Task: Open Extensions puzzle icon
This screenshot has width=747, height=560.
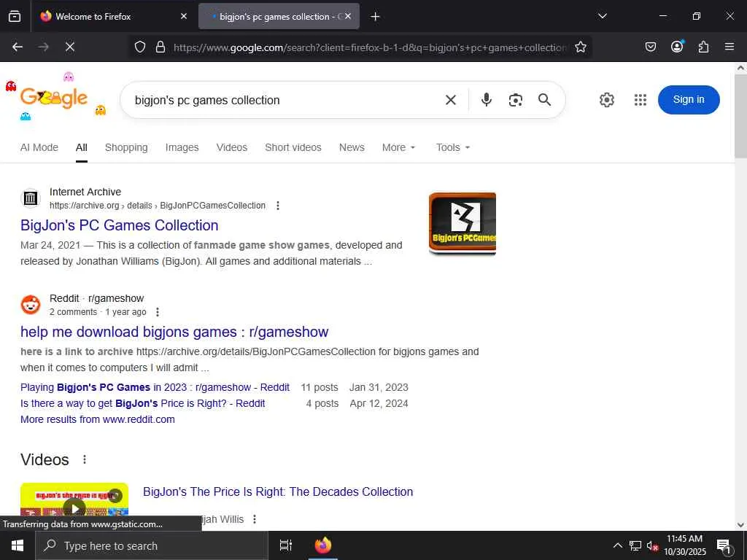Action: coord(703,47)
